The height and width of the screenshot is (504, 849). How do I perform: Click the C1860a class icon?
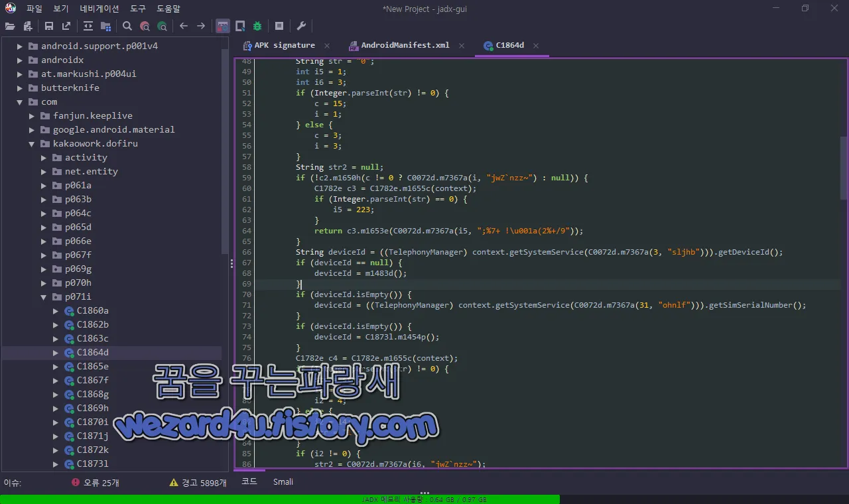(x=69, y=310)
